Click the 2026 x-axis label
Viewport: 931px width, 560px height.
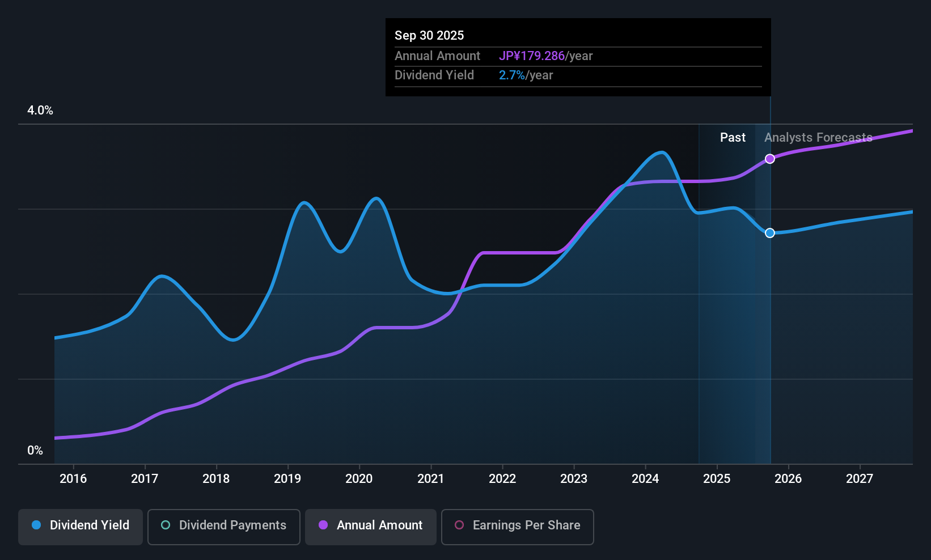point(788,478)
